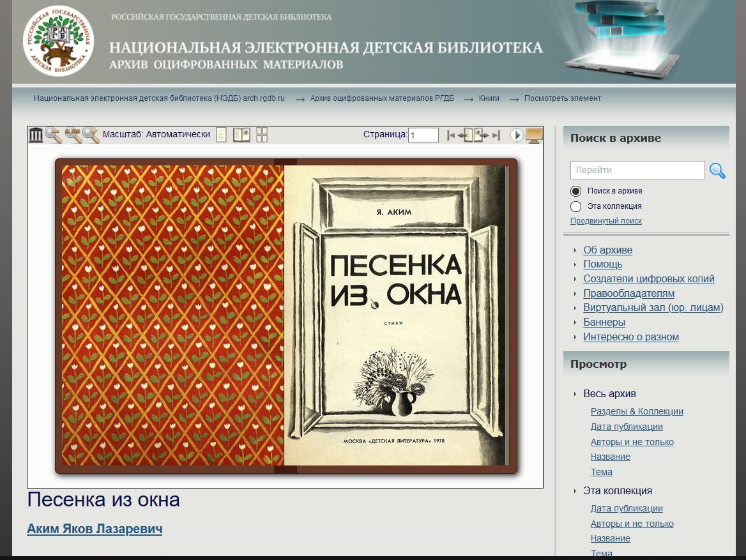Open 'Виртуальный зал (юр. лицам)' link

(x=653, y=307)
